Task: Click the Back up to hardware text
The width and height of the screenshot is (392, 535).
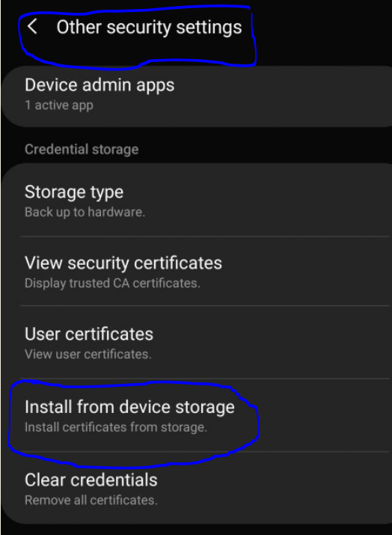Action: (x=85, y=213)
